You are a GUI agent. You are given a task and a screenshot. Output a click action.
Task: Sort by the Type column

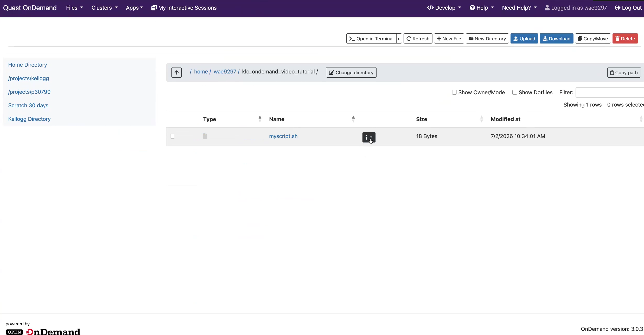point(232,119)
